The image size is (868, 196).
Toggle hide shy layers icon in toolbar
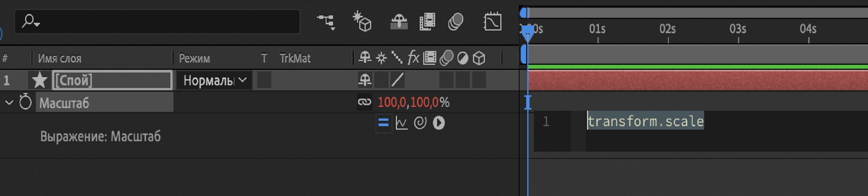(399, 22)
